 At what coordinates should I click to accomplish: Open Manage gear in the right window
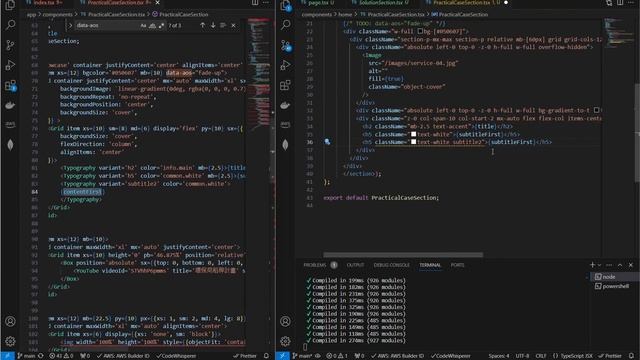click(x=286, y=341)
